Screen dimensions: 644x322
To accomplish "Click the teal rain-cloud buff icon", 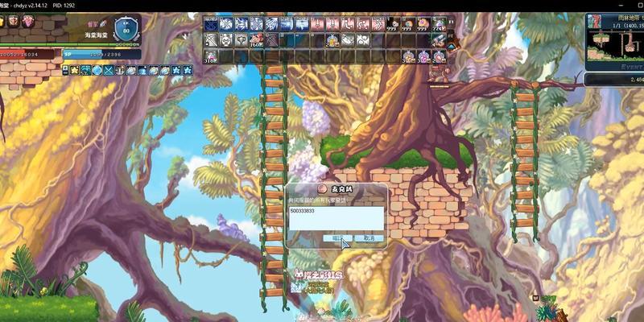I will [86, 70].
